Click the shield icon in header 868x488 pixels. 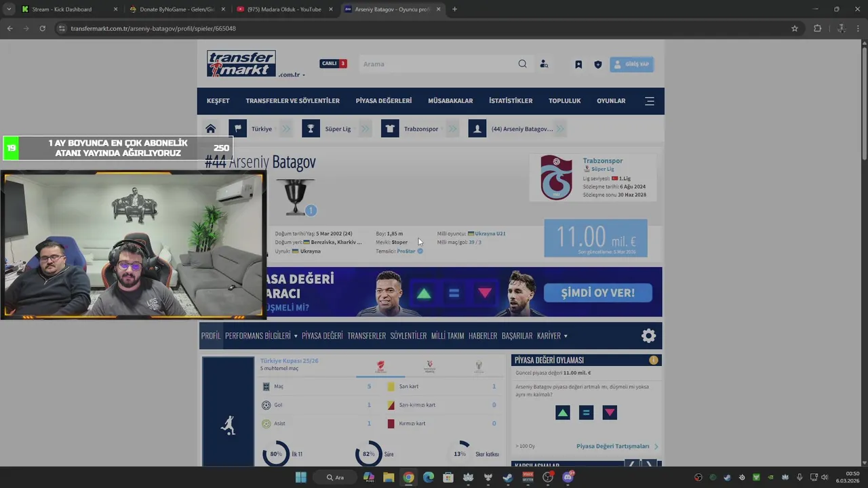pos(597,64)
